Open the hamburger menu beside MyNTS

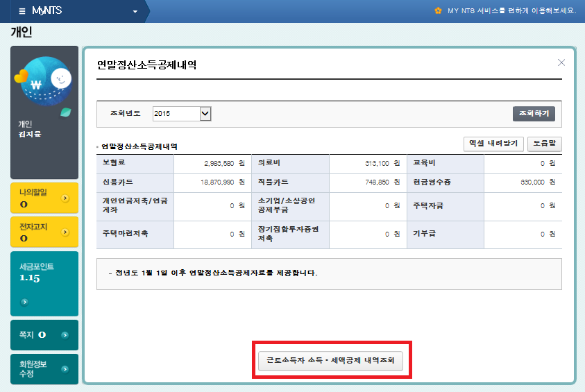22,11
